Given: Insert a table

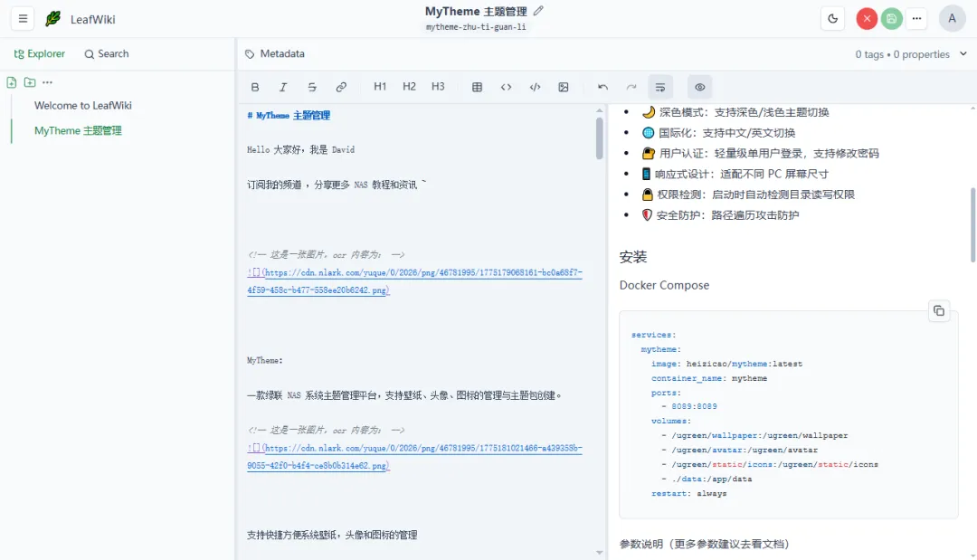Looking at the screenshot, I should [478, 87].
